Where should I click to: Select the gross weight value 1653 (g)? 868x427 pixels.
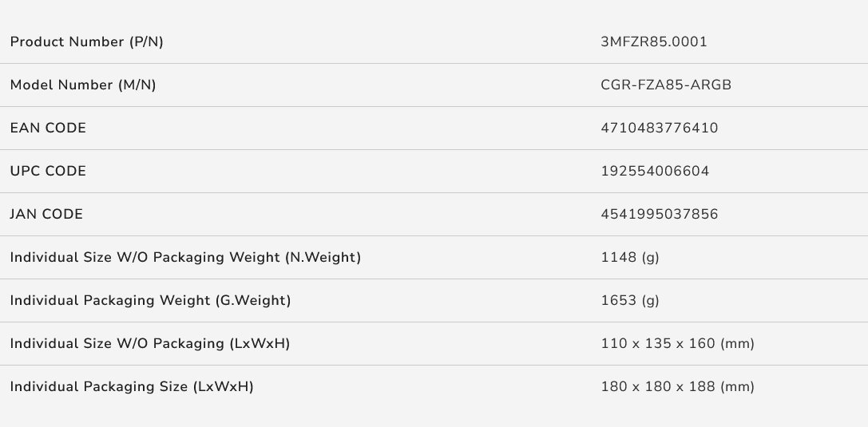pos(630,300)
